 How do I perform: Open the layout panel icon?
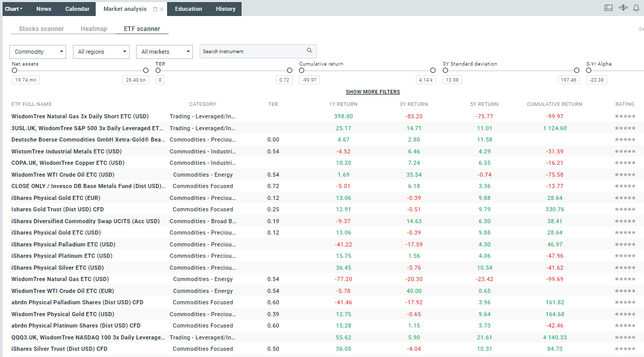(609, 8)
